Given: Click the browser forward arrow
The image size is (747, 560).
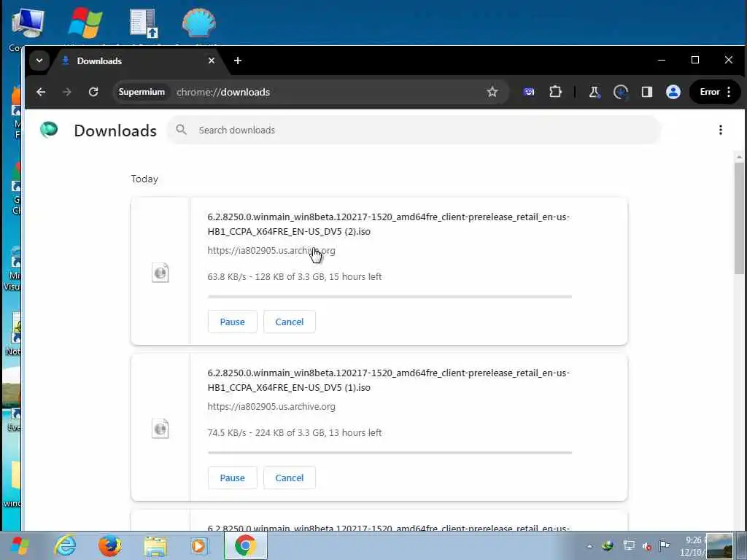Looking at the screenshot, I should click(66, 92).
